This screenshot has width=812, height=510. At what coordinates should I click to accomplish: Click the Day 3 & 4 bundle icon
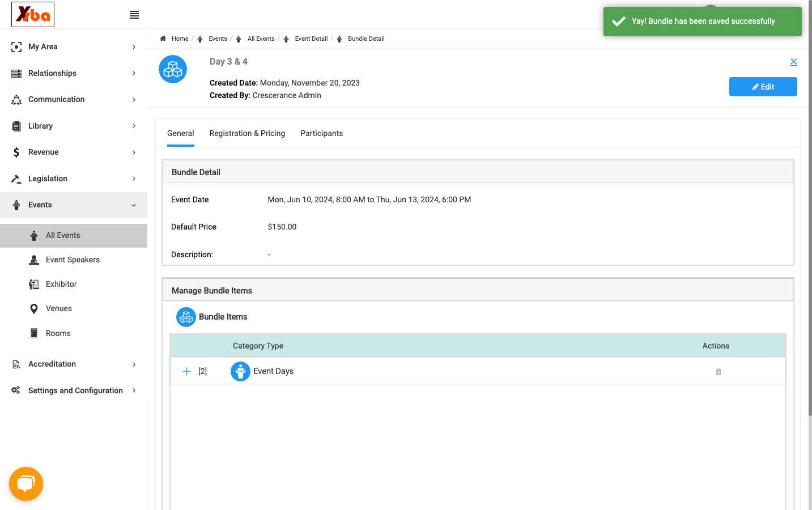(173, 69)
